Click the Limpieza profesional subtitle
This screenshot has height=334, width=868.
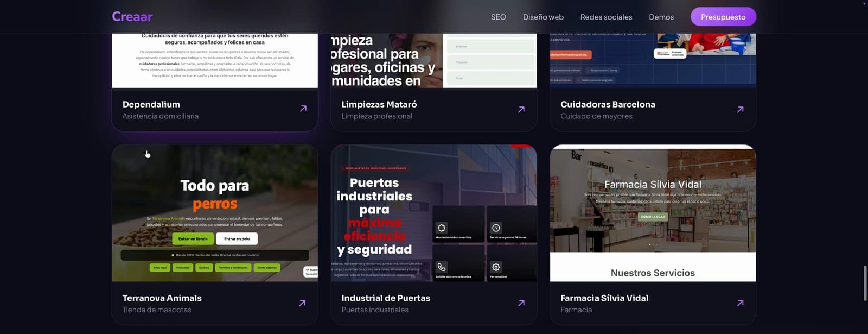click(x=377, y=116)
